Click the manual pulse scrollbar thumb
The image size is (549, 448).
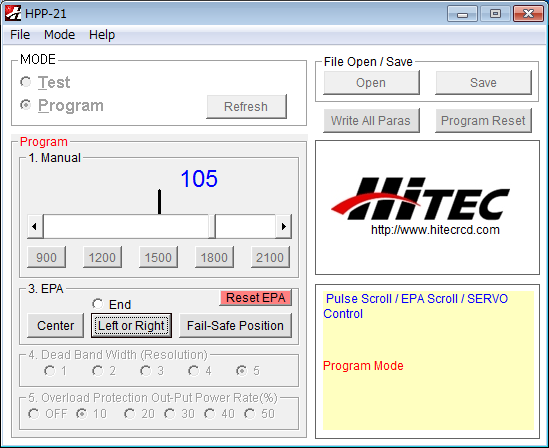point(212,226)
